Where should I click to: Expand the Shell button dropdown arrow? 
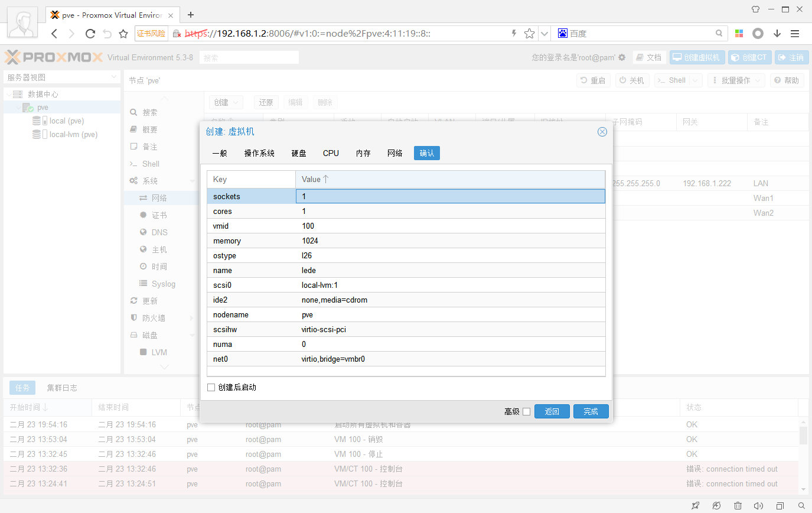point(696,80)
